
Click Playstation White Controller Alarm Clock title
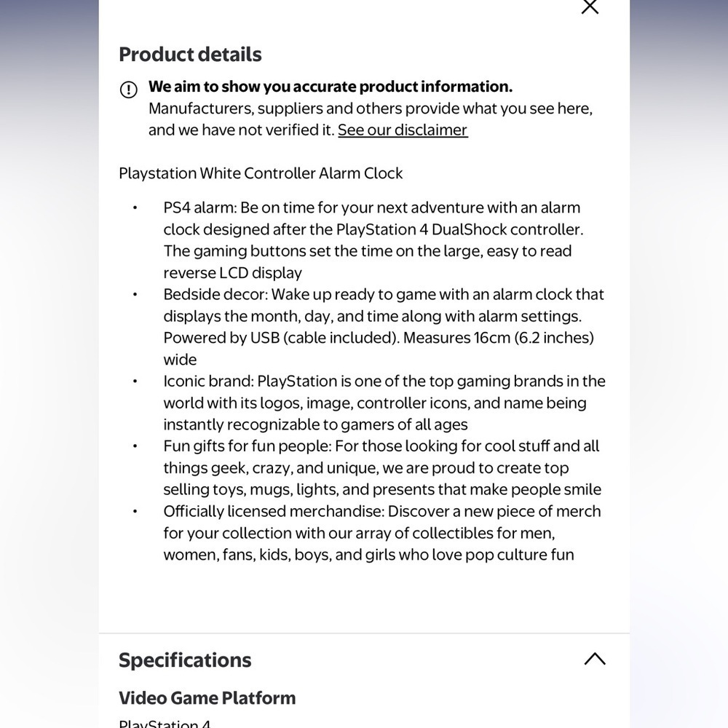coord(261,173)
